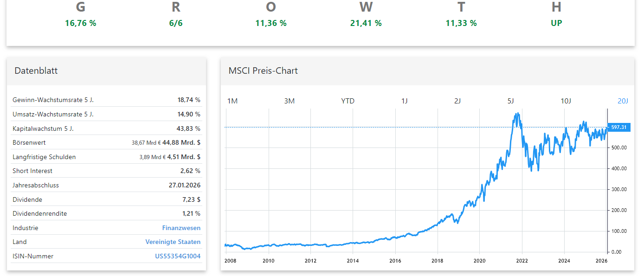Screen dimensions: 644x276
Task: Click the O indicator showing 11,36 %
Action: click(270, 14)
